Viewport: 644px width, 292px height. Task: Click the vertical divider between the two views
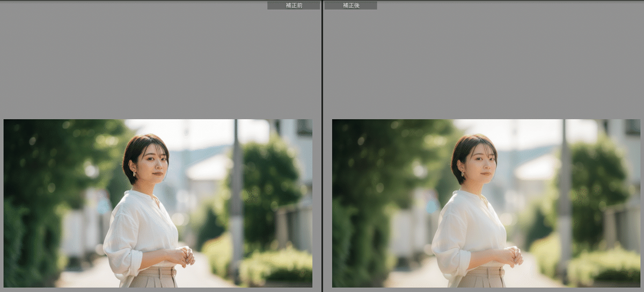click(x=322, y=146)
